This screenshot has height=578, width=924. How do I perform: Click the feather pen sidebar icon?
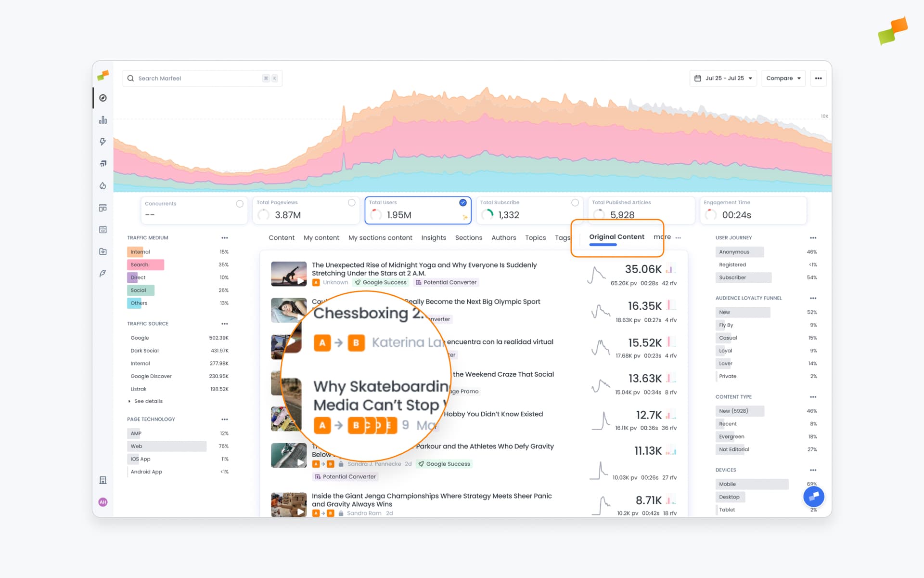pos(103,273)
